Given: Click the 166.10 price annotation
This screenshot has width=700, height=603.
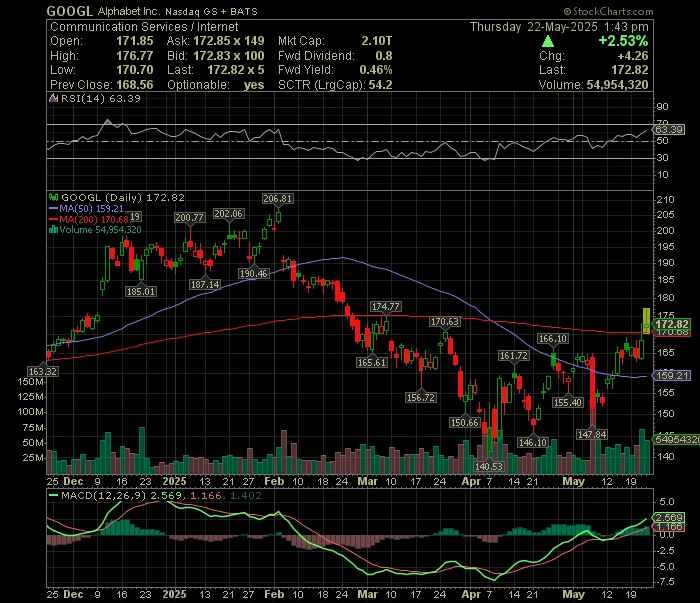Looking at the screenshot, I should tap(553, 339).
